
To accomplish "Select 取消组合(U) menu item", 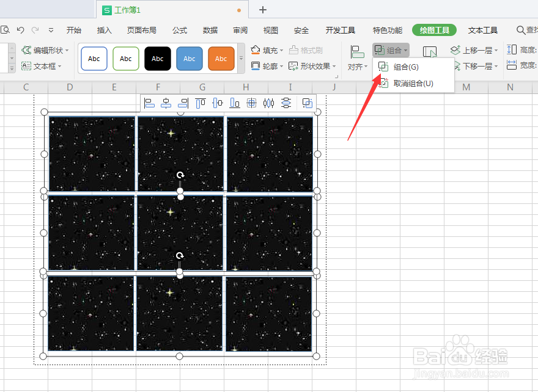I will point(413,83).
